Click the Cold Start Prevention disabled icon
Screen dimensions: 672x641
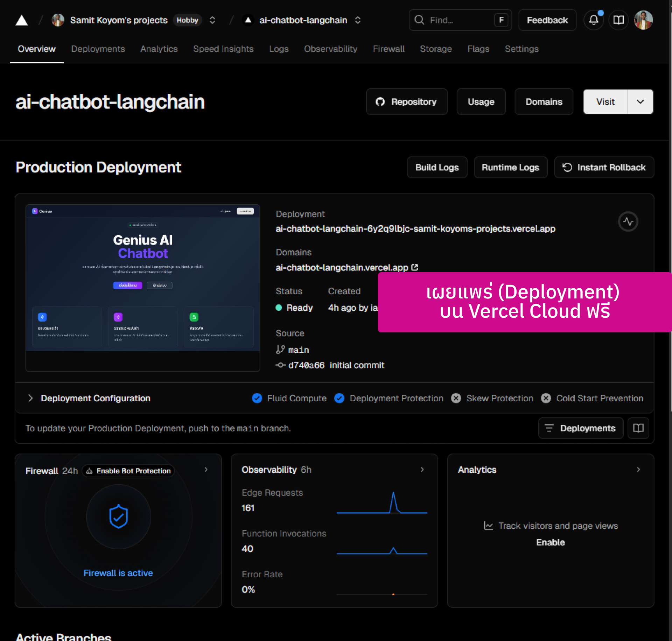pos(546,398)
